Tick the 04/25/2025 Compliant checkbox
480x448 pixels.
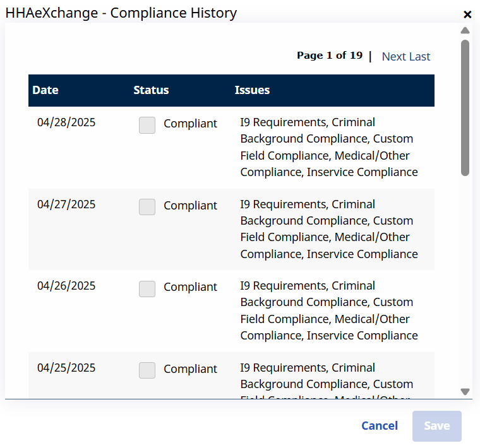pos(147,370)
